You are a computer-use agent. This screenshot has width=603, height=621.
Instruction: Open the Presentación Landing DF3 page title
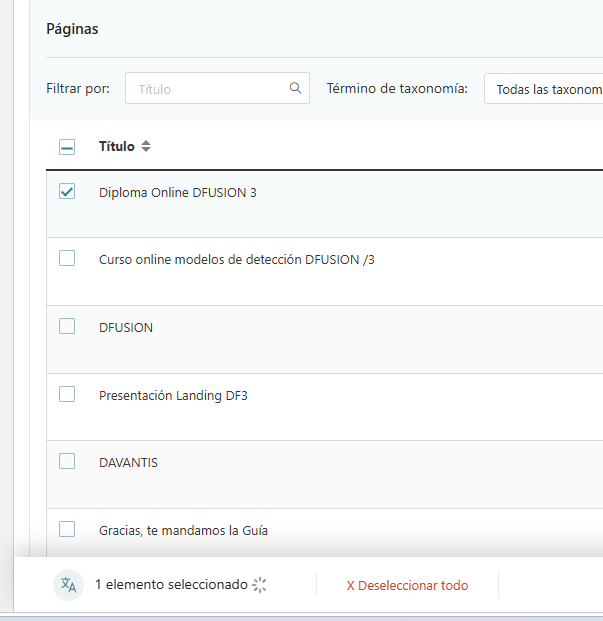(x=173, y=396)
